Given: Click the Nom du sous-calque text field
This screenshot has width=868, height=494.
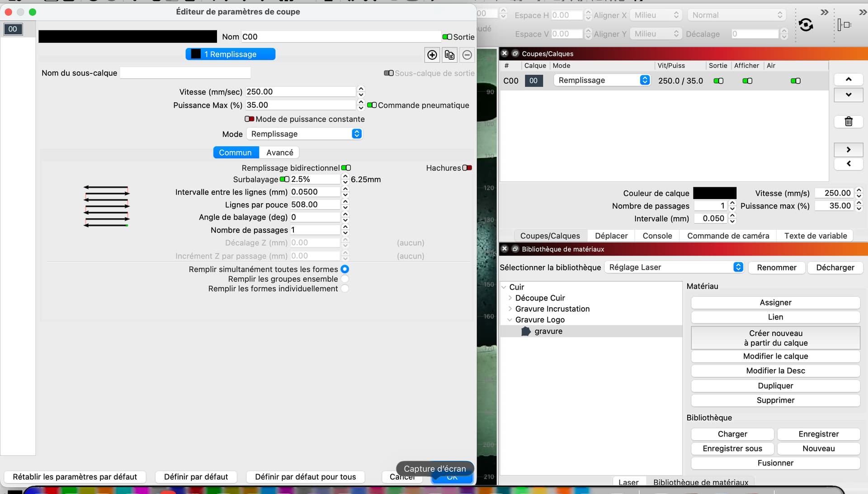Looking at the screenshot, I should pos(185,73).
